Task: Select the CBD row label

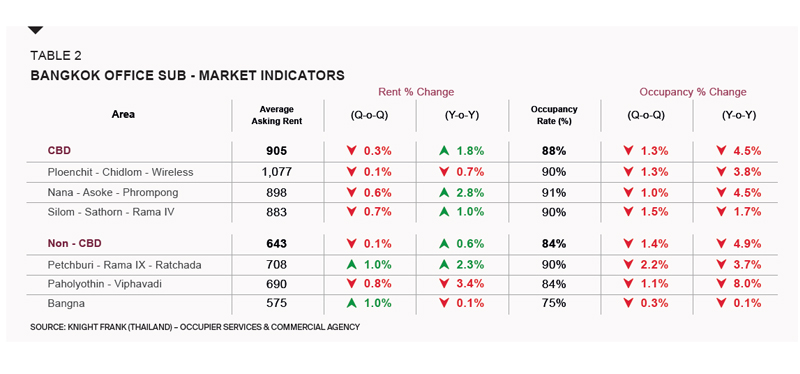Action: tap(59, 151)
